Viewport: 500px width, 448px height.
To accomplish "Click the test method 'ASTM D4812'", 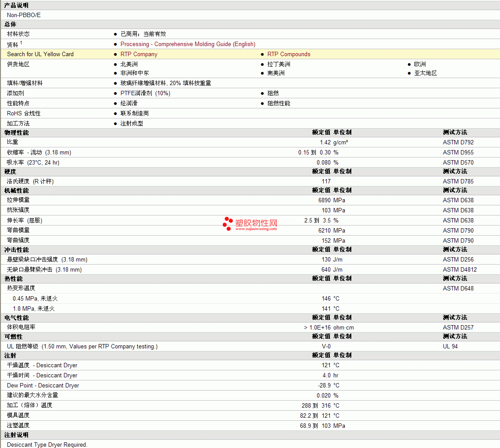I will pyautogui.click(x=460, y=269).
